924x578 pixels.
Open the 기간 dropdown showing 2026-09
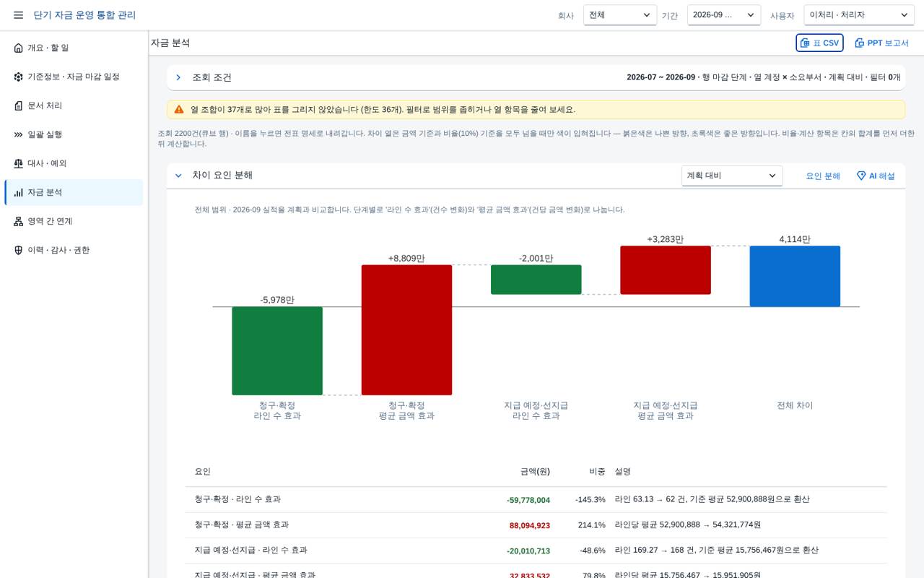click(724, 15)
